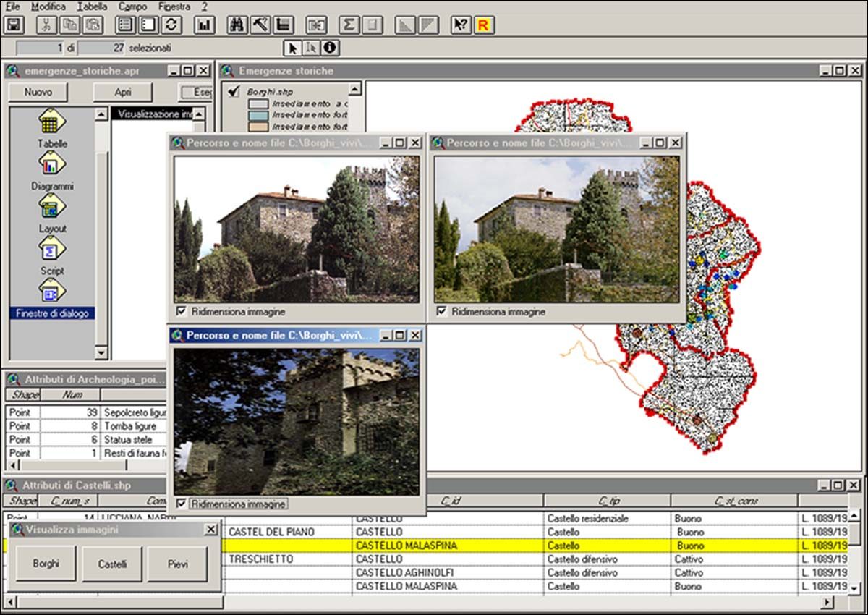Click the yellow R toolbar button
The width and height of the screenshot is (868, 615).
tap(484, 25)
